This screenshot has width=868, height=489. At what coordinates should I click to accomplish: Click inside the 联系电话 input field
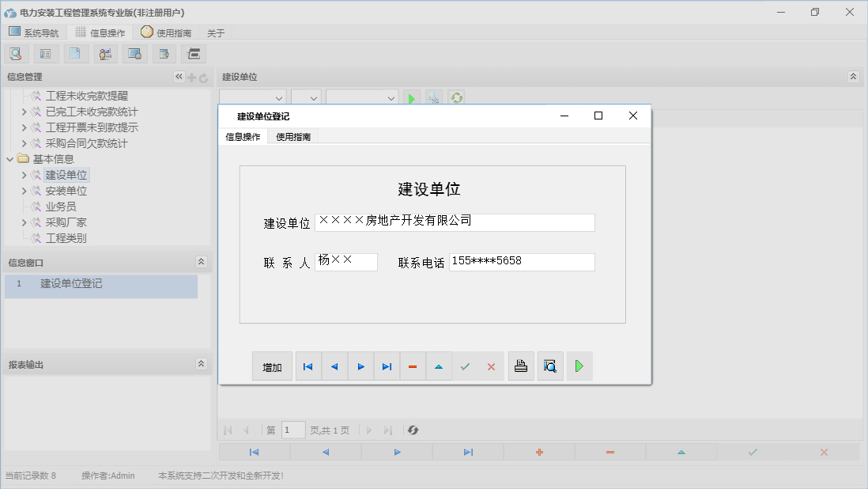coord(522,261)
